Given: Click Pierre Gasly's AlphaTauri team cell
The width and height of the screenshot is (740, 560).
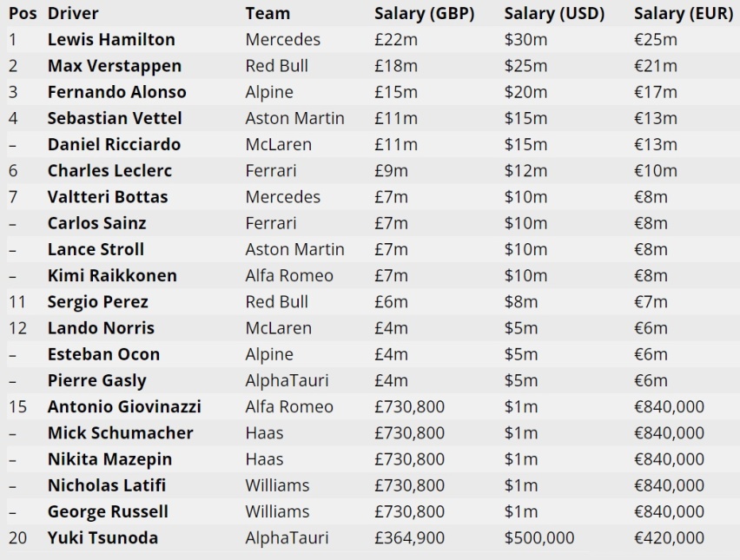Looking at the screenshot, I should tap(287, 381).
